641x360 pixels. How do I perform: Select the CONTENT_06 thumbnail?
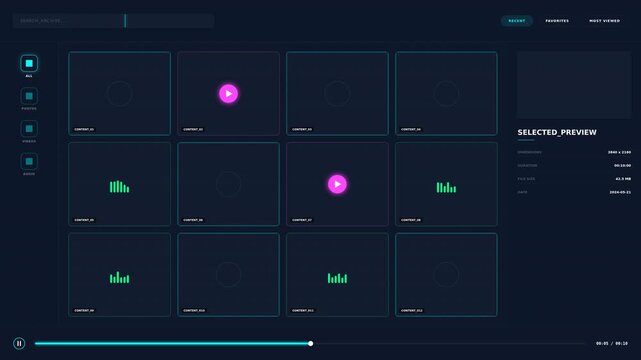click(229, 184)
